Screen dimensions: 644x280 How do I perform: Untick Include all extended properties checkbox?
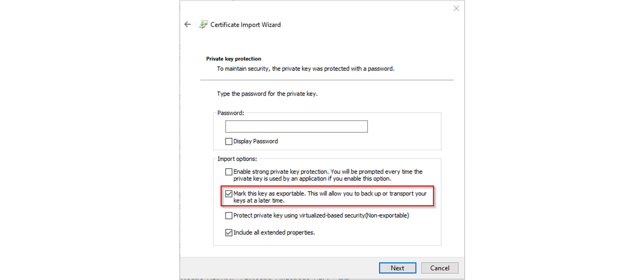[x=229, y=233]
